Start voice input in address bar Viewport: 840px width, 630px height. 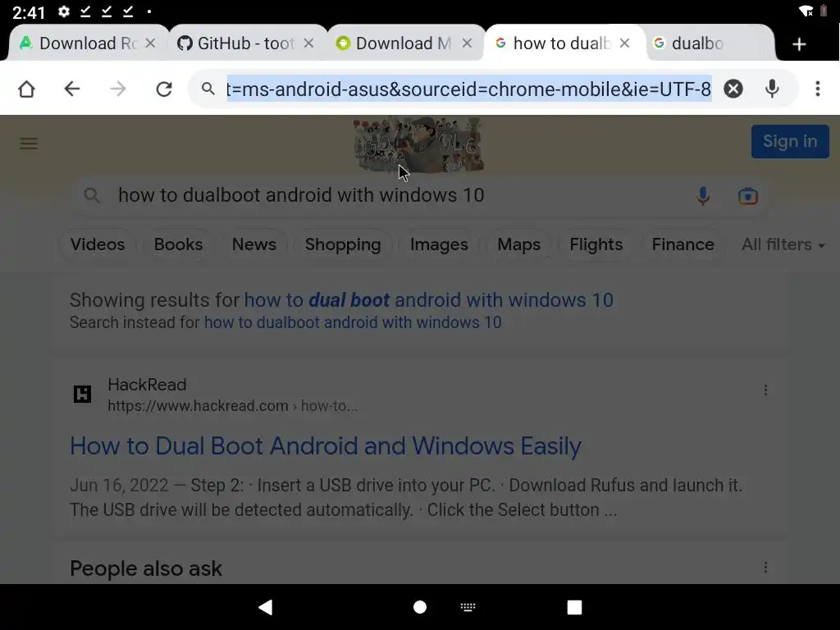point(772,89)
